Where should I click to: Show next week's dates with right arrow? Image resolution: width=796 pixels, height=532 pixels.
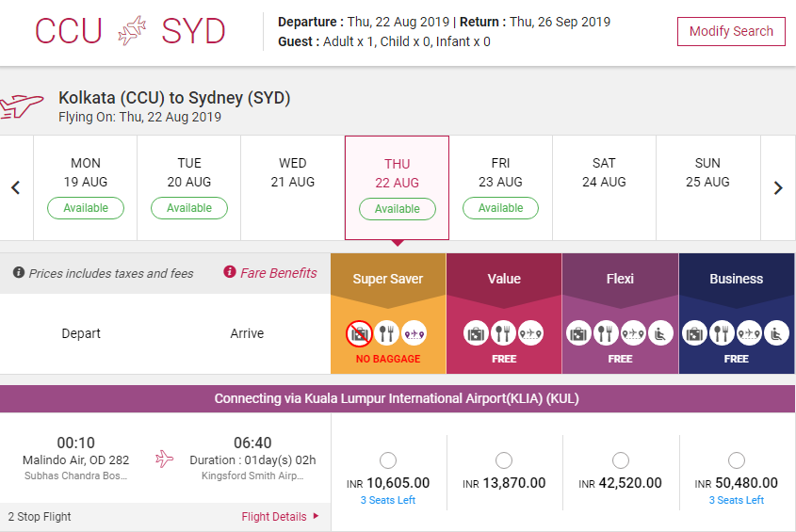click(x=778, y=188)
